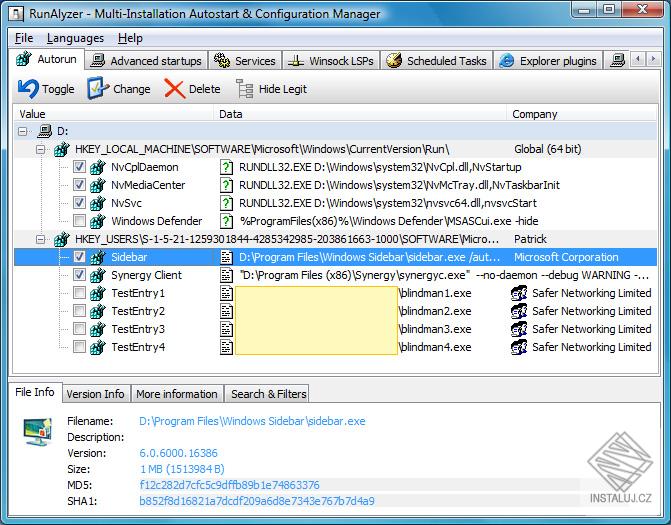Screen dimensions: 671x525
Task: Enable the TestEntry2 checkbox
Action: point(79,311)
